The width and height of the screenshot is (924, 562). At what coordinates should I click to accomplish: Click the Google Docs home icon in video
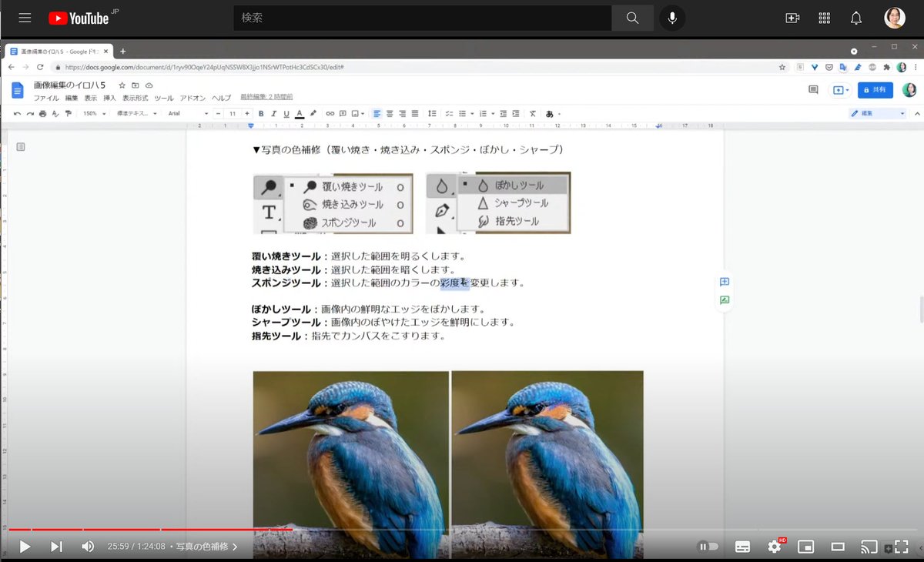pyautogui.click(x=18, y=90)
